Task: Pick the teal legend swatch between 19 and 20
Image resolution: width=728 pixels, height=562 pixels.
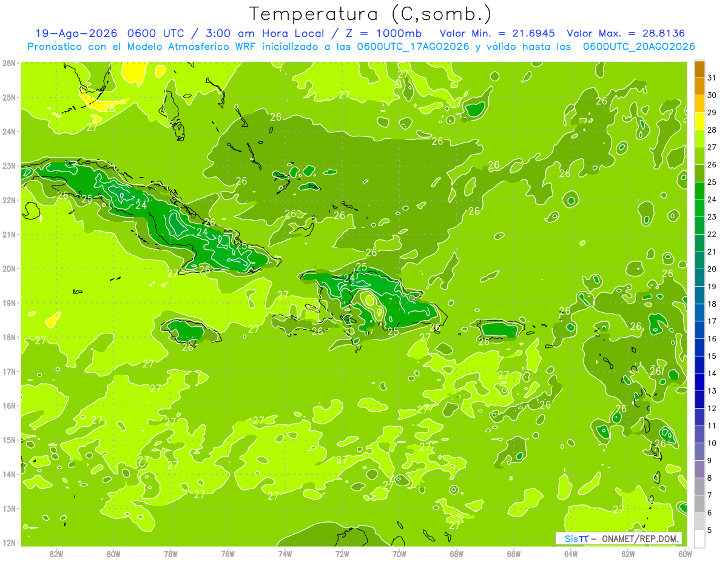Action: (699, 278)
